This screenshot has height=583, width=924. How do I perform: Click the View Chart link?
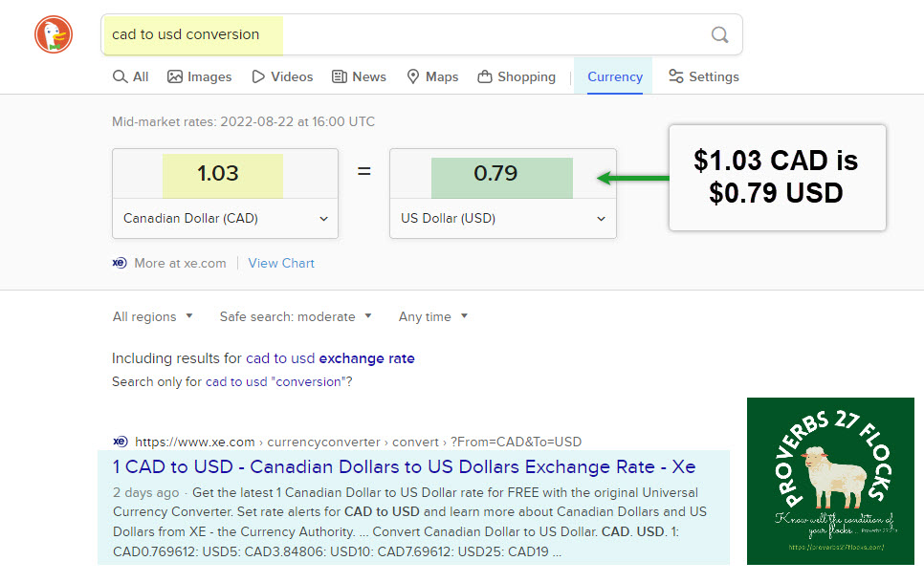pyautogui.click(x=281, y=263)
